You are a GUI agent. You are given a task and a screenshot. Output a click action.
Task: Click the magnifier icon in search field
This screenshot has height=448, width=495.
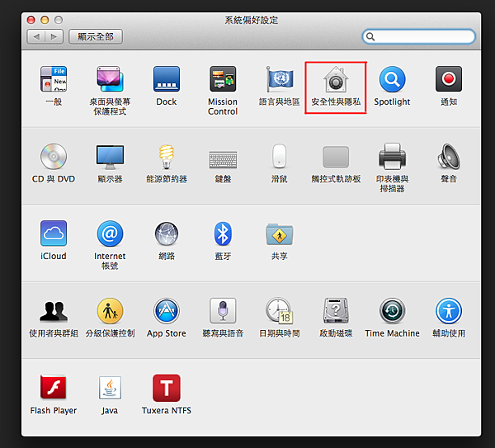370,37
